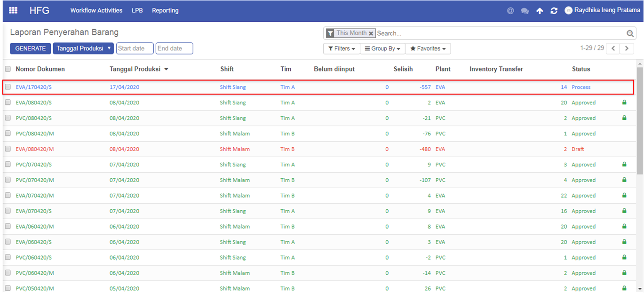Image resolution: width=644 pixels, height=293 pixels.
Task: Remove the This Month filter tag
Action: pos(371,33)
